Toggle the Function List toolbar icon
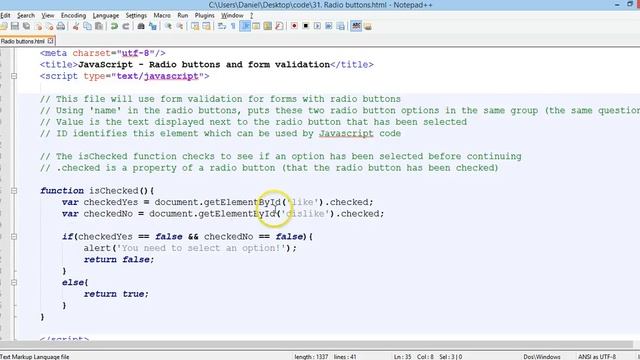Image resolution: width=640 pixels, height=360 pixels. point(279,27)
